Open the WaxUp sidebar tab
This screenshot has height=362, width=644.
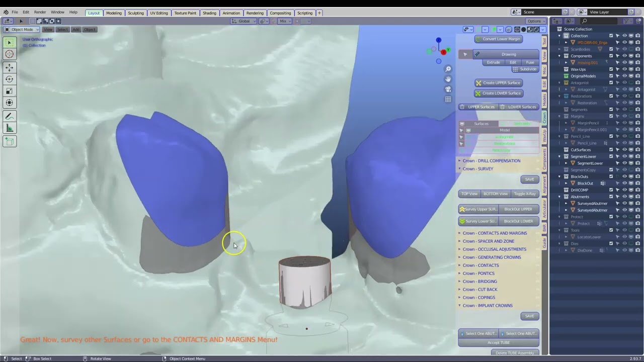[x=544, y=136]
